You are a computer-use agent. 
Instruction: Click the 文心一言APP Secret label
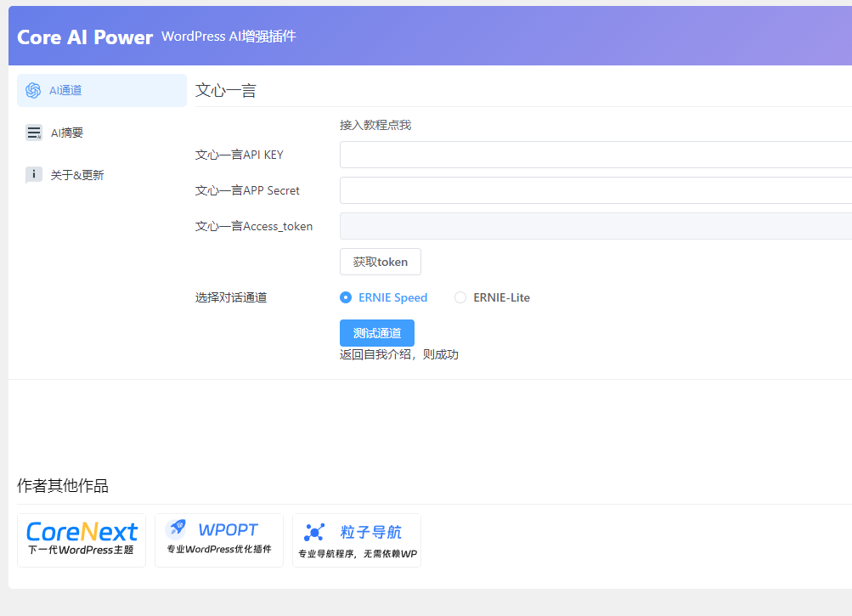pos(247,190)
